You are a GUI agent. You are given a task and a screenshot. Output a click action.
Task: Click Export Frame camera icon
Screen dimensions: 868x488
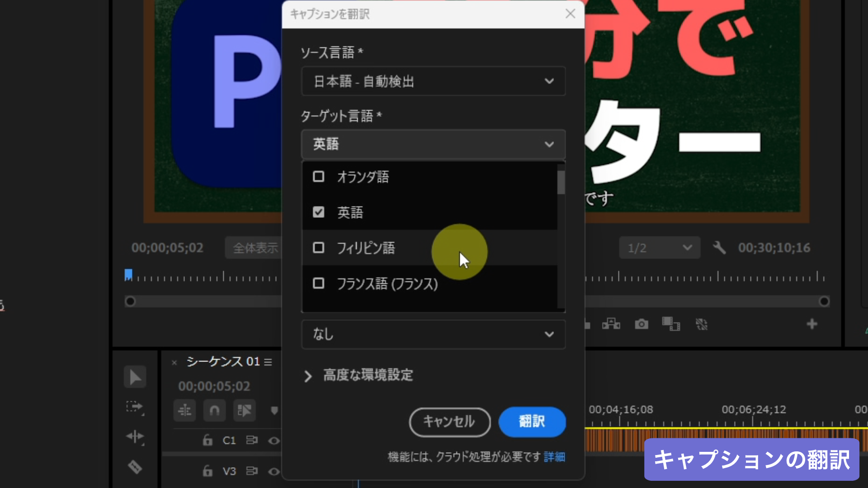tap(641, 324)
